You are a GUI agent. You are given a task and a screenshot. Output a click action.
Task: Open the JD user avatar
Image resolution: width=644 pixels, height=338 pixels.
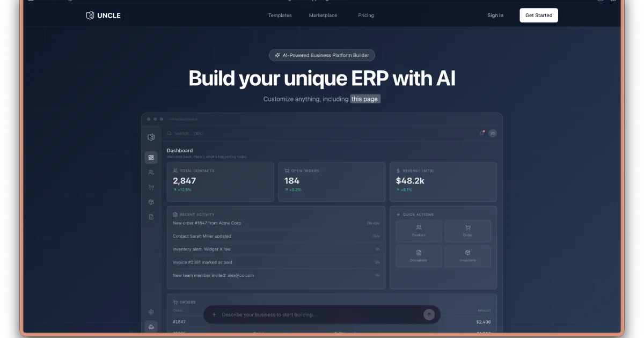(x=493, y=134)
